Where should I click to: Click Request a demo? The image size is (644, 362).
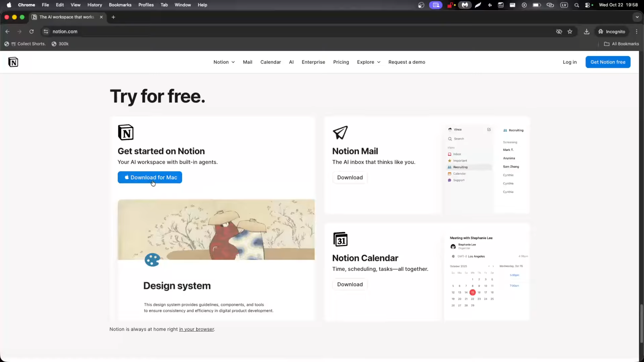(407, 62)
